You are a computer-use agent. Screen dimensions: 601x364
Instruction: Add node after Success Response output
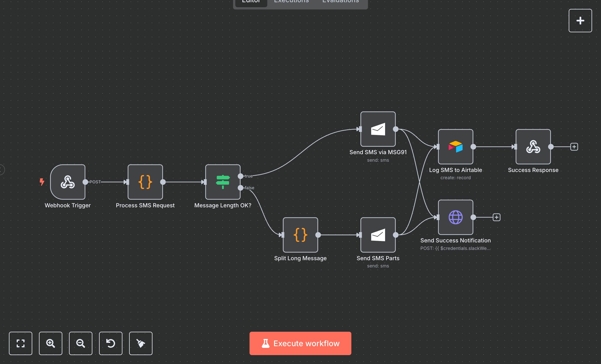point(574,147)
